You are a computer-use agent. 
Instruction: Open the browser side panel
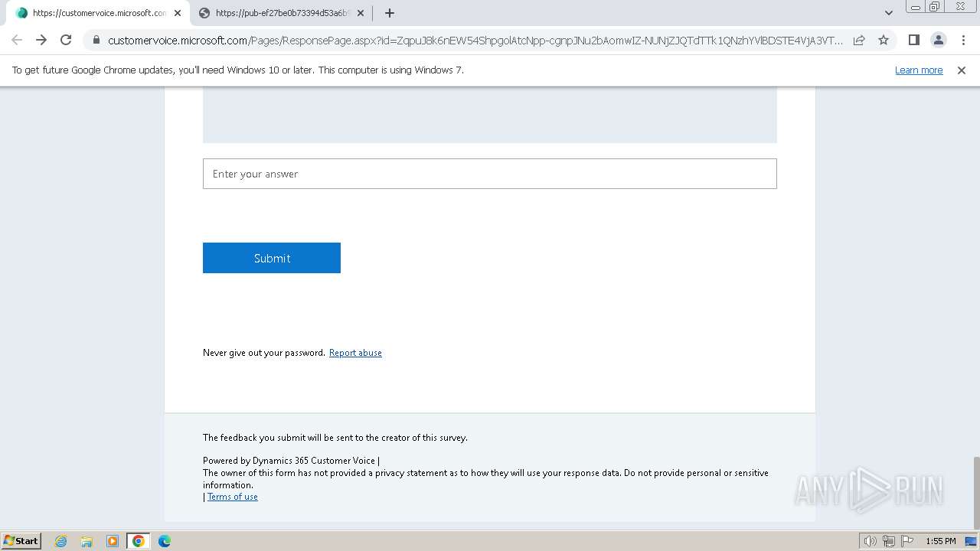coord(913,40)
